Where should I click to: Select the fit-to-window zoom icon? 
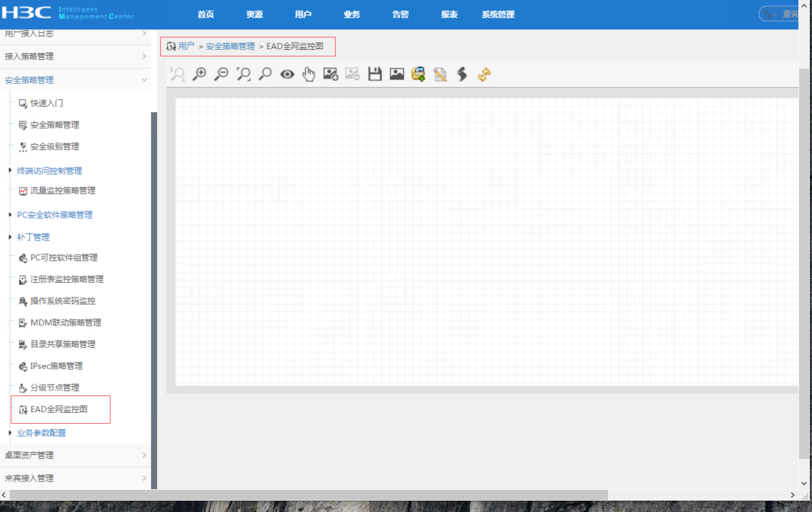[244, 74]
